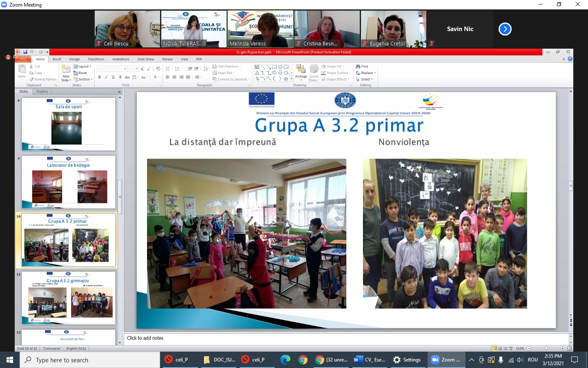Switch to Slide Sorter view icon
This screenshot has height=368, width=588.
[500, 348]
